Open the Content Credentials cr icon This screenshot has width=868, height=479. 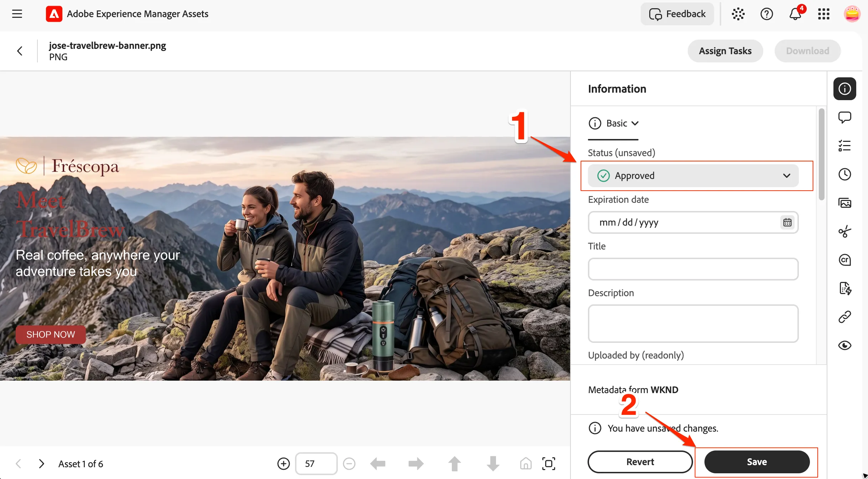click(x=845, y=260)
